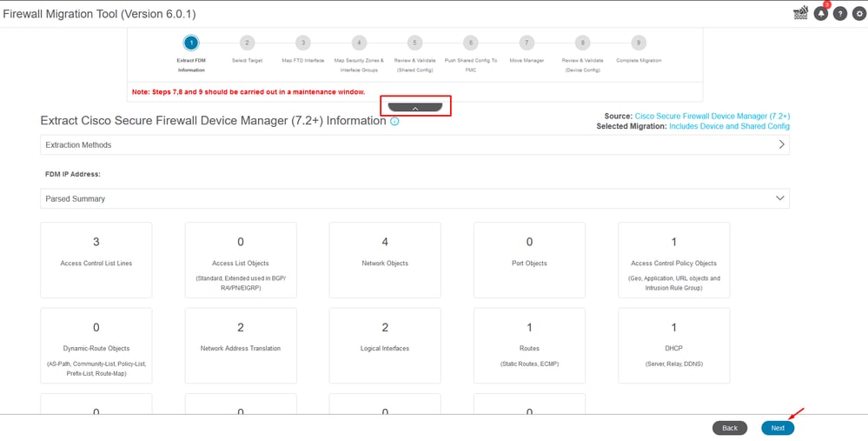Click the Port Objects card

coord(529,260)
